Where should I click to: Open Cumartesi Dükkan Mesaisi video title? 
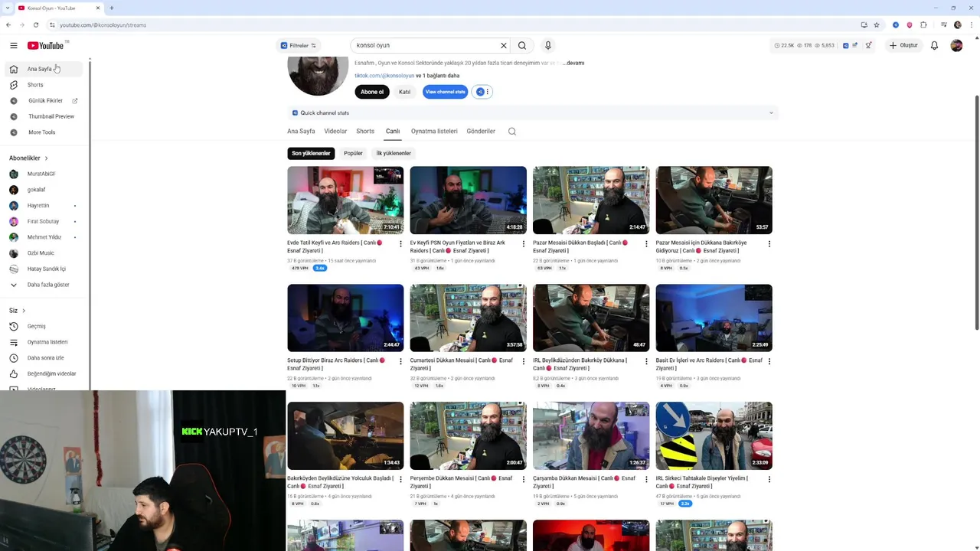(x=461, y=364)
